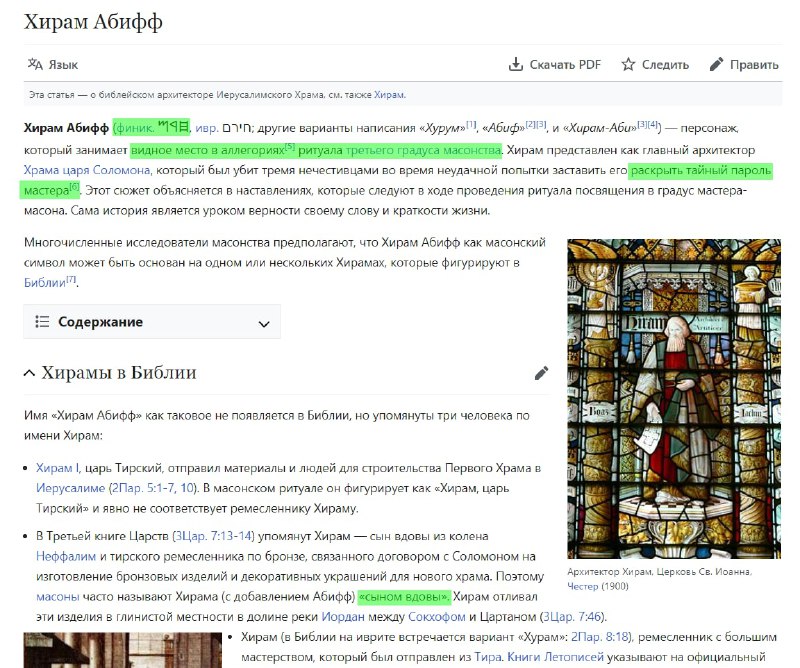Click the pencil icon beside Править
The image size is (800, 668).
click(x=716, y=64)
